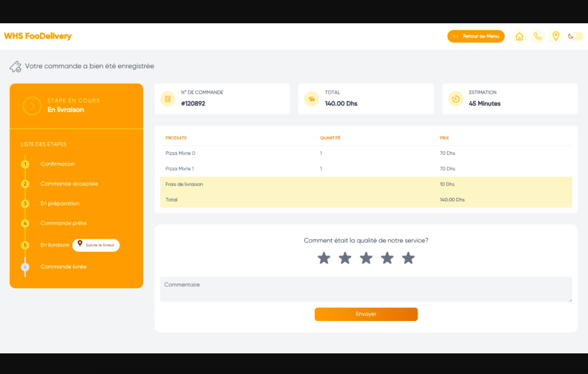Rate service with the first star

click(x=324, y=258)
